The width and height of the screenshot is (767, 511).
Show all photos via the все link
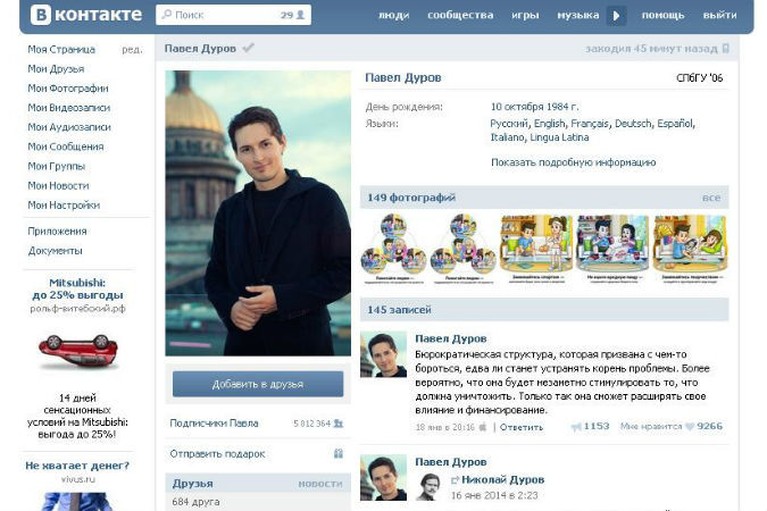pos(710,198)
